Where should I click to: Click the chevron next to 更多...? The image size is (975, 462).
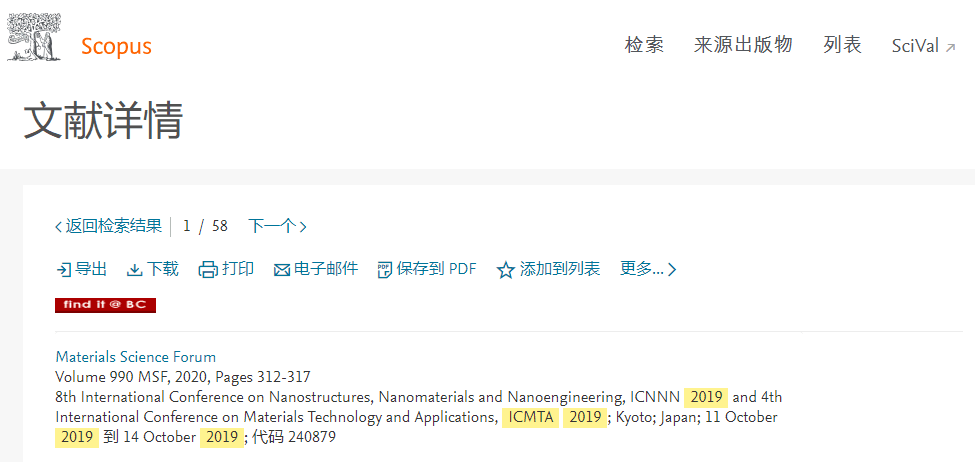(672, 270)
